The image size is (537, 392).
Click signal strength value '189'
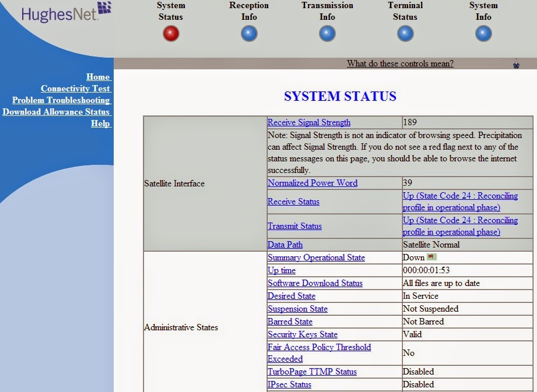coord(410,122)
